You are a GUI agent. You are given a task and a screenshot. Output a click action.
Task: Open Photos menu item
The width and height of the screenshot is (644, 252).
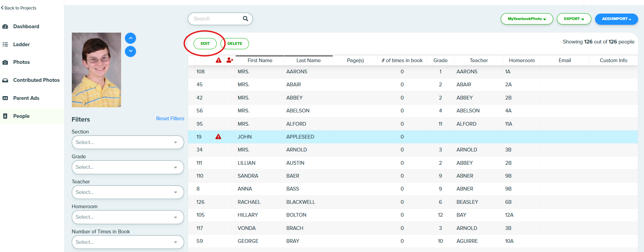[x=21, y=62]
